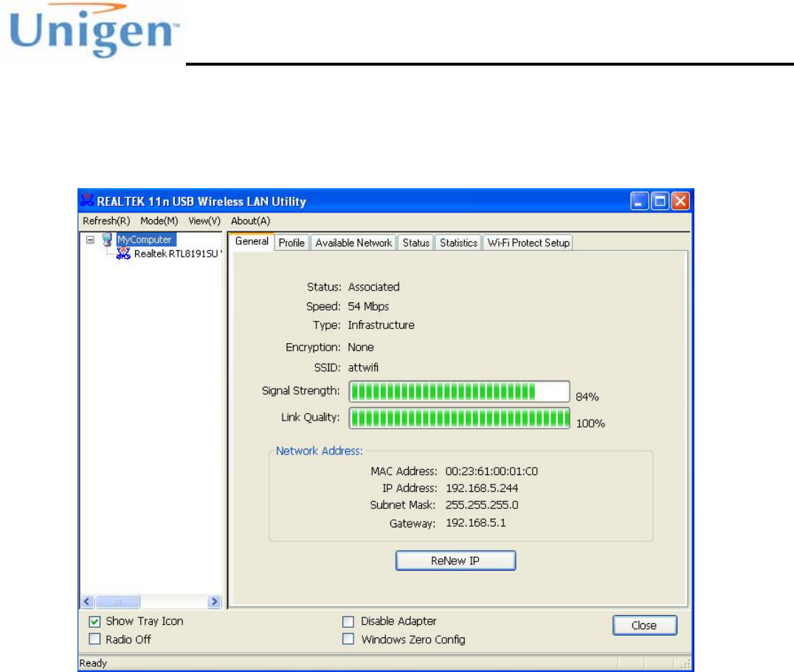Click the MyComputer tree icon

[x=107, y=239]
